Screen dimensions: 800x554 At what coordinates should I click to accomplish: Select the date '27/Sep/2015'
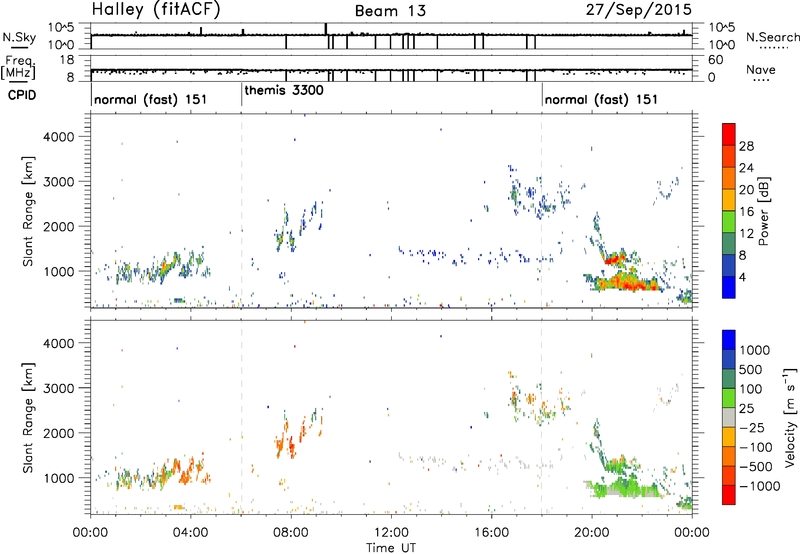coord(638,9)
